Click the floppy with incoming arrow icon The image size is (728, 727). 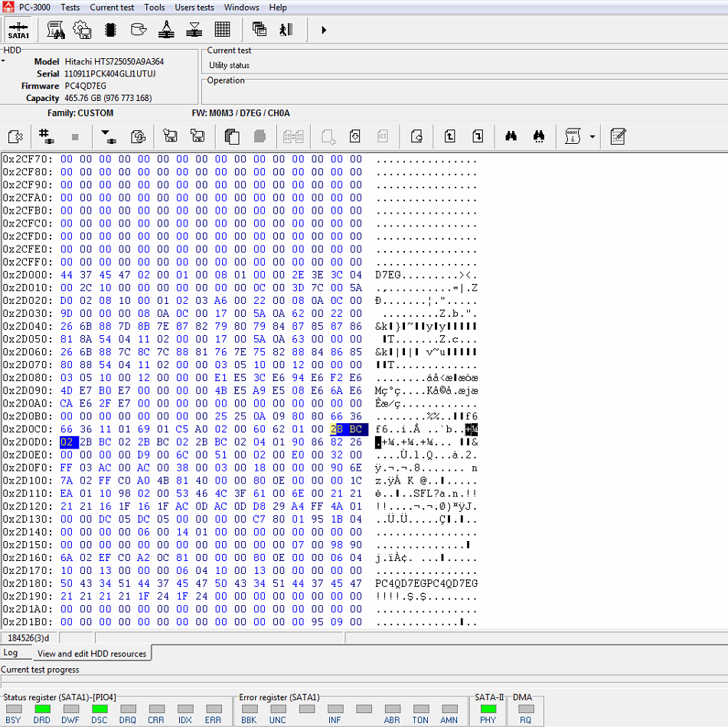click(x=170, y=136)
